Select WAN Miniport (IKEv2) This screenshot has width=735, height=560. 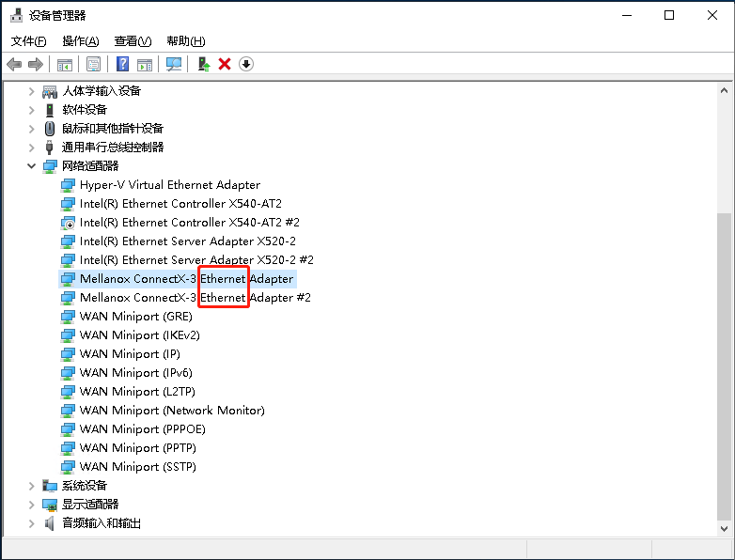pos(140,335)
